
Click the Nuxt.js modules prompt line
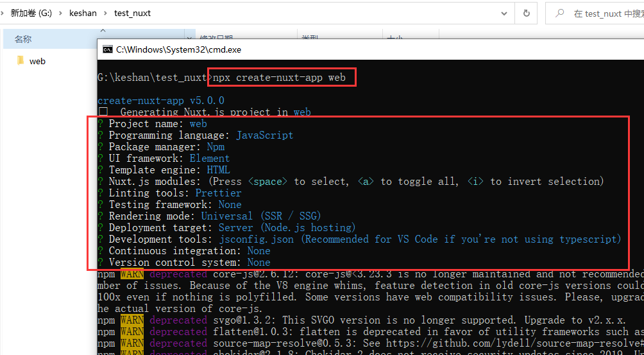[351, 181]
